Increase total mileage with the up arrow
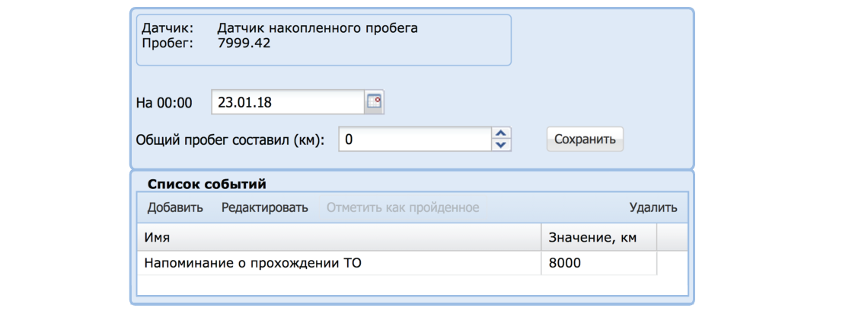 [x=500, y=134]
